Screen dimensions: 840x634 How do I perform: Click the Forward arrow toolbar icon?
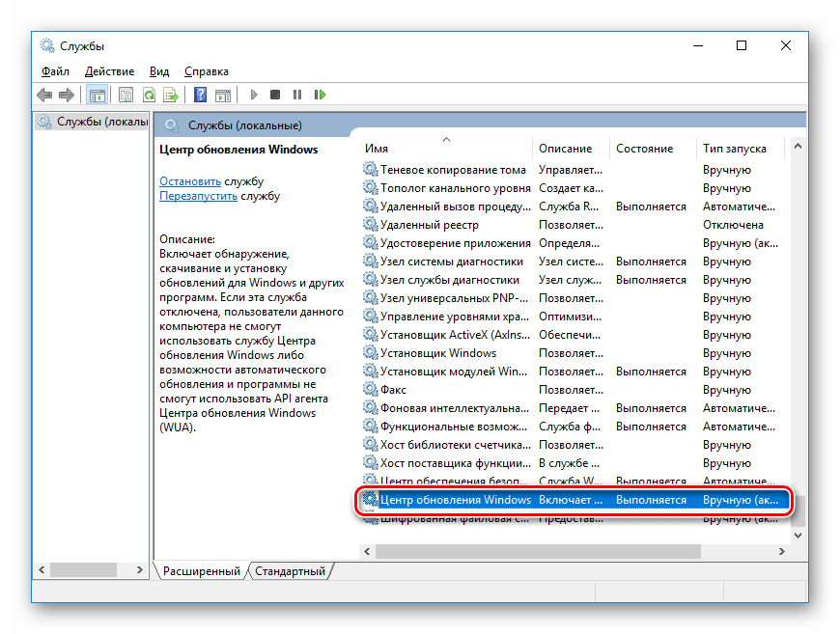(66, 95)
